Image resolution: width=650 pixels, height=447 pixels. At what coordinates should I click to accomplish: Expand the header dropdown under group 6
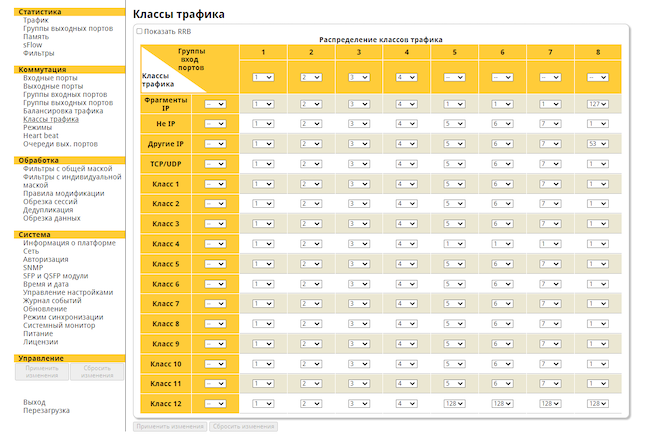pyautogui.click(x=502, y=78)
